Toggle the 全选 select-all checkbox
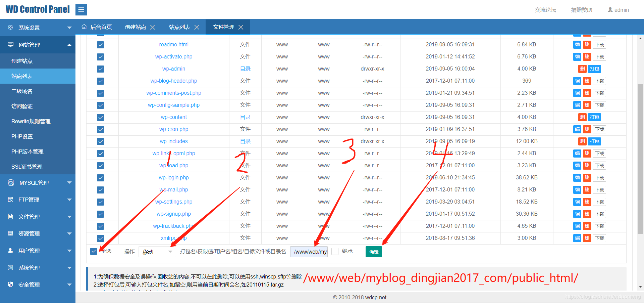 [94, 251]
